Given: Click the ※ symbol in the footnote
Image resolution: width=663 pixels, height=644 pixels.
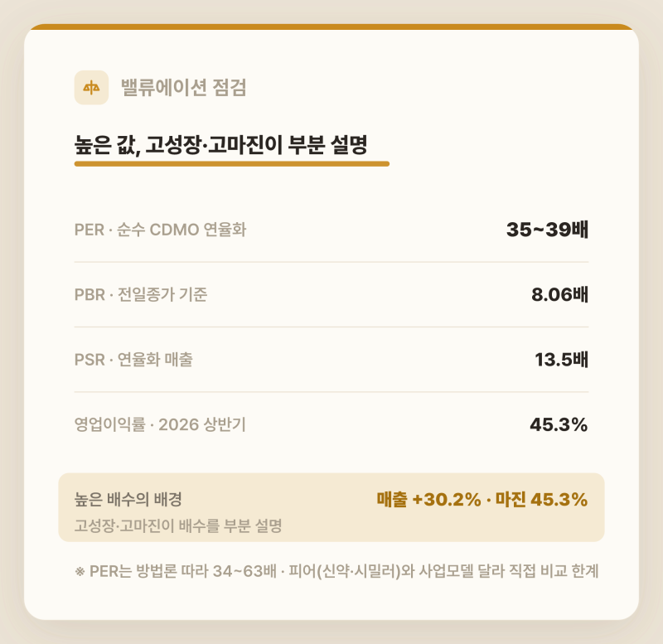Looking at the screenshot, I should (x=80, y=572).
